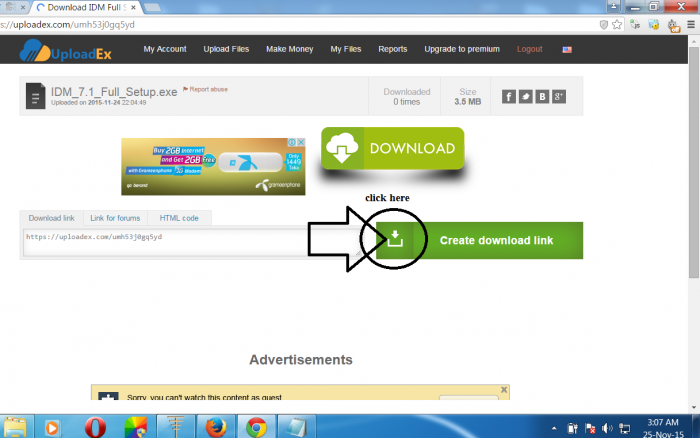Open My Account menu
This screenshot has width=700, height=438.
pos(165,49)
